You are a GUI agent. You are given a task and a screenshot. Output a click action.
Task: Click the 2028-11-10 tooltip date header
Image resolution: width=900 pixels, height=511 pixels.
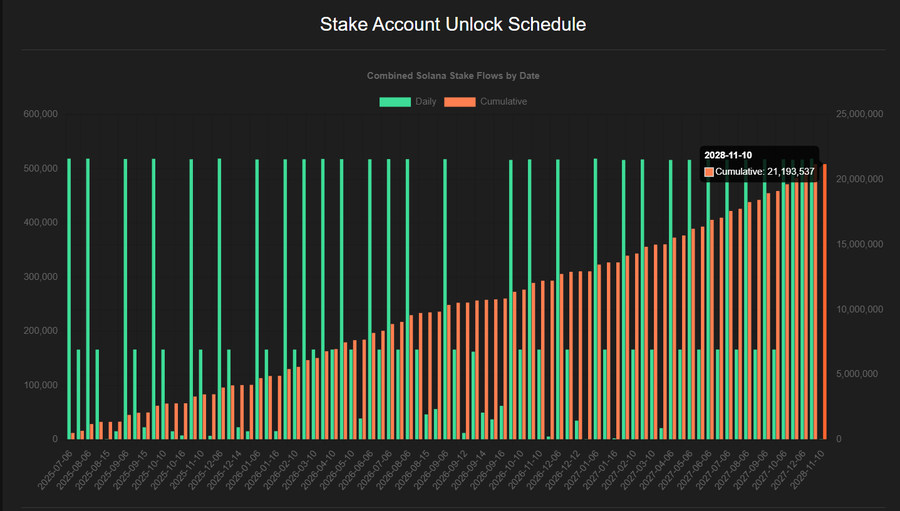(728, 156)
